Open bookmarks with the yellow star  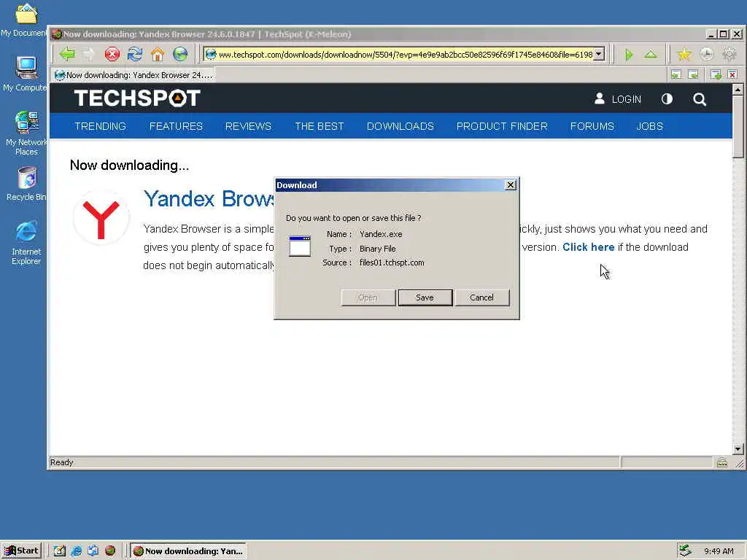[x=684, y=54]
